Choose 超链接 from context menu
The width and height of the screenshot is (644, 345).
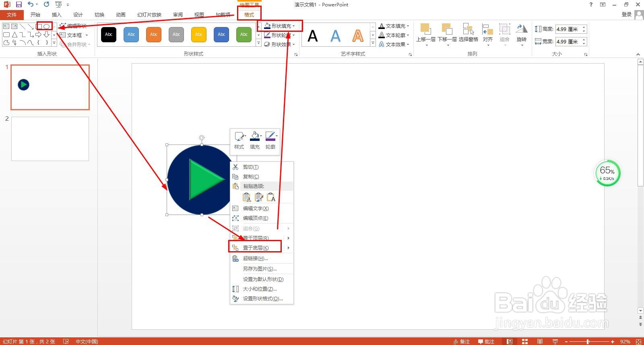click(x=262, y=258)
